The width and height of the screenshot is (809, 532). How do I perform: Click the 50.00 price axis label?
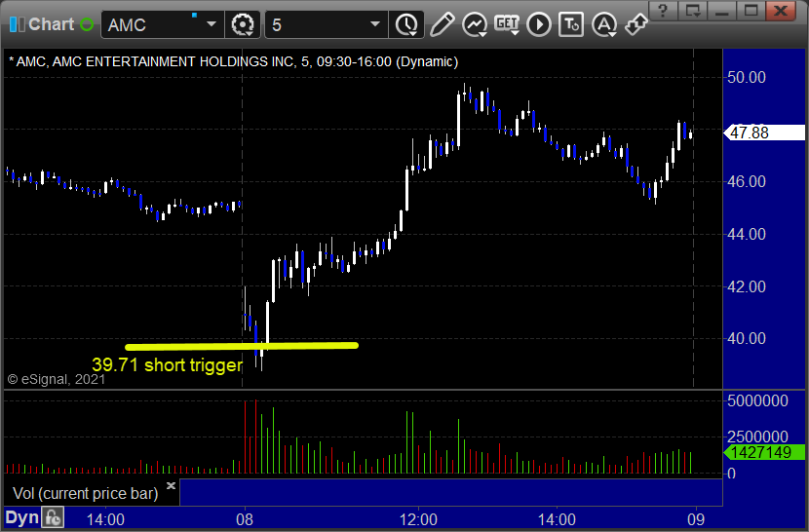coord(746,77)
